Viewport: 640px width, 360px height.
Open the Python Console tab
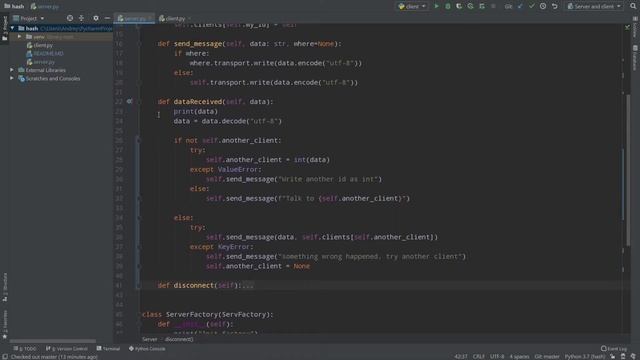(147, 349)
